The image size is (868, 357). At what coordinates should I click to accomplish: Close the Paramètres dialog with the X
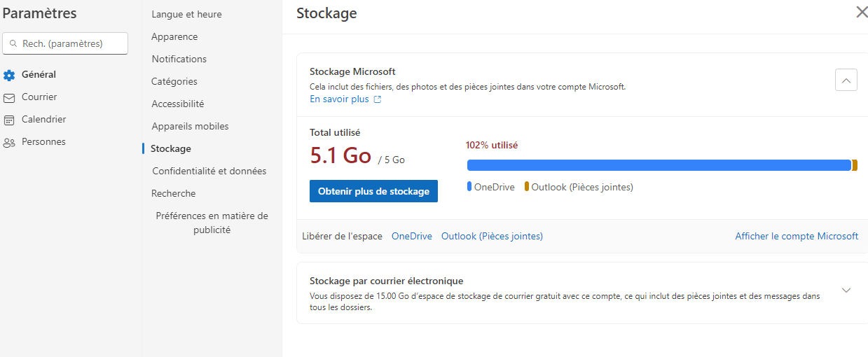(x=861, y=12)
